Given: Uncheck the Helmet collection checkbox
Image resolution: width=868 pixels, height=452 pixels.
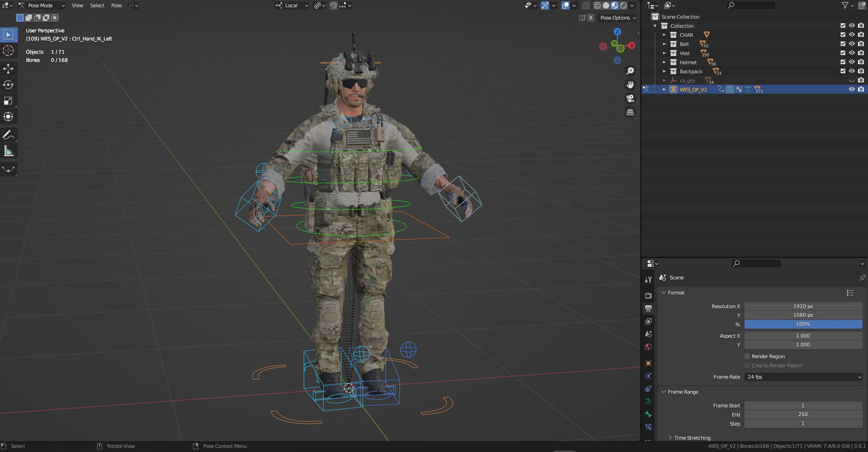Looking at the screenshot, I should [x=843, y=62].
